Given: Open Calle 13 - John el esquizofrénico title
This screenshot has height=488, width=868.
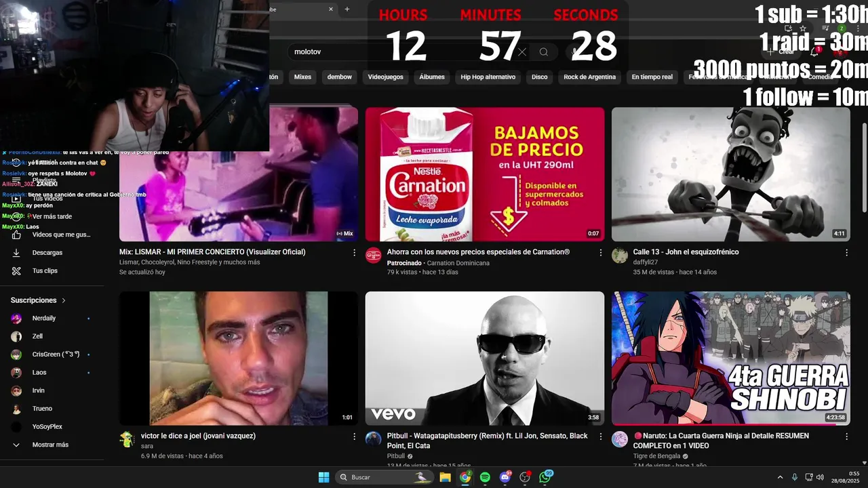Looking at the screenshot, I should (686, 252).
